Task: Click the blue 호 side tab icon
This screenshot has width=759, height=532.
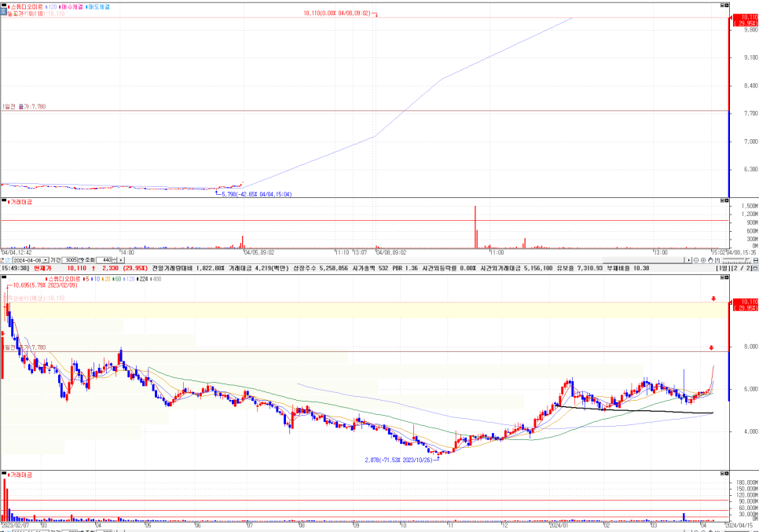Action: click(x=3, y=11)
